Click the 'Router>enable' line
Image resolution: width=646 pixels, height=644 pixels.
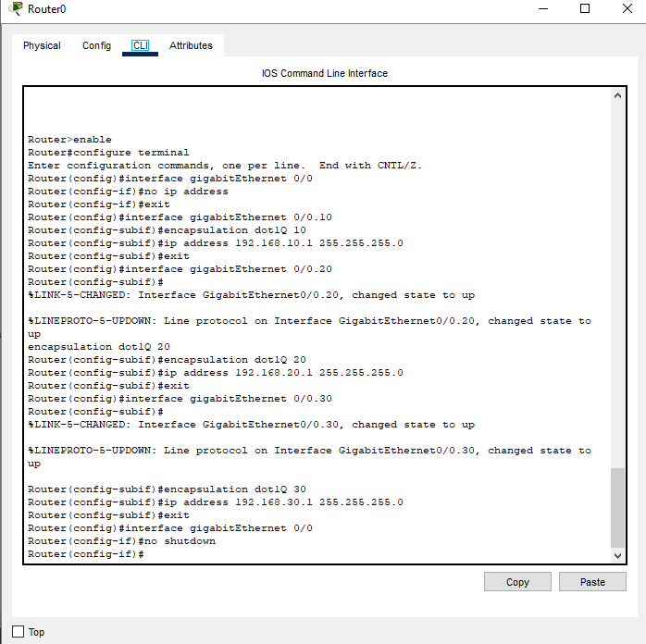[x=69, y=140]
